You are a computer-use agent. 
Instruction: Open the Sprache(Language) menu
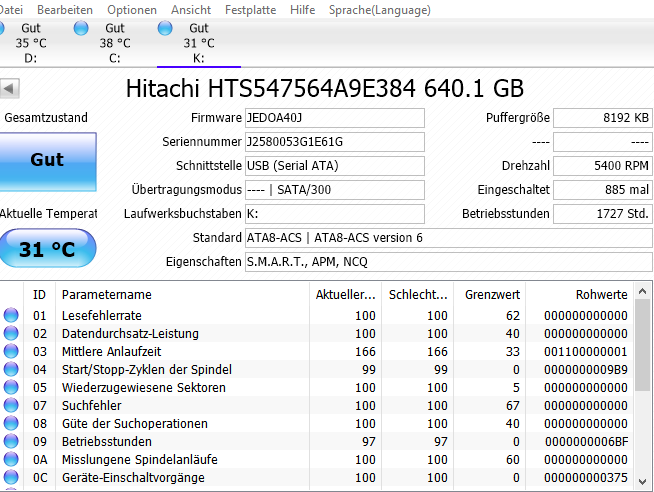click(x=380, y=10)
